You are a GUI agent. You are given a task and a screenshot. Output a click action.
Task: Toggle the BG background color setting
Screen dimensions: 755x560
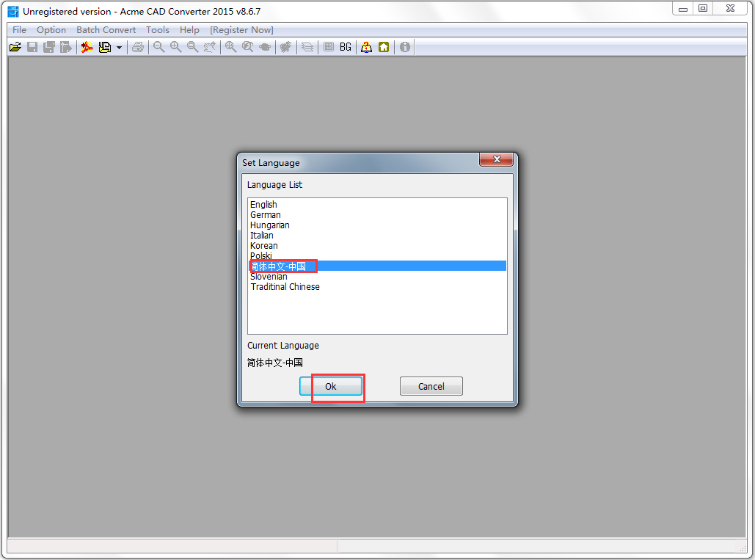coord(345,47)
